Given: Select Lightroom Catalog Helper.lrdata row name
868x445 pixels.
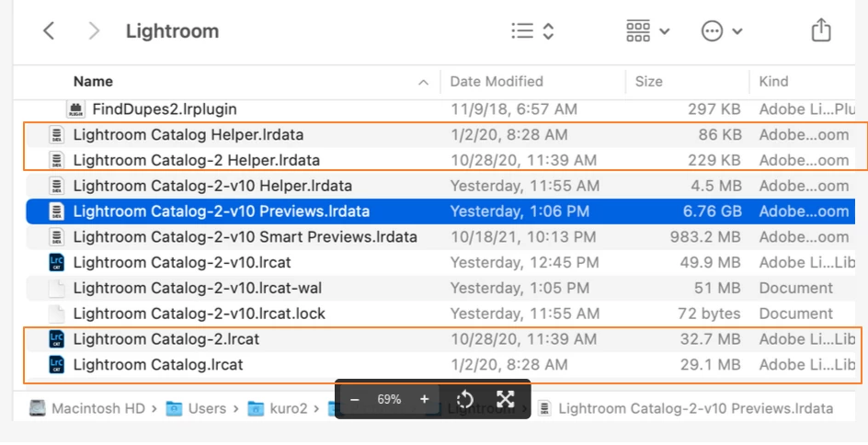Looking at the screenshot, I should (x=188, y=134).
